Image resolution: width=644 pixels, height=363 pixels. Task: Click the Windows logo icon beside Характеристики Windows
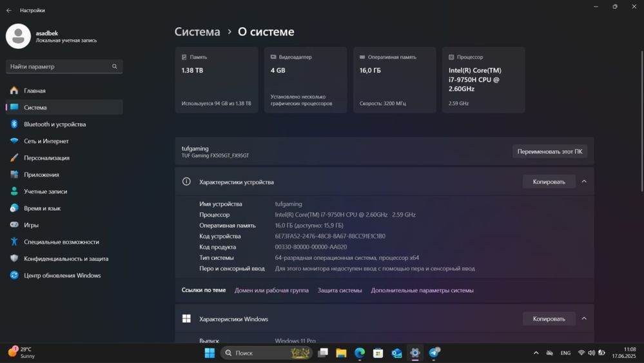point(186,319)
